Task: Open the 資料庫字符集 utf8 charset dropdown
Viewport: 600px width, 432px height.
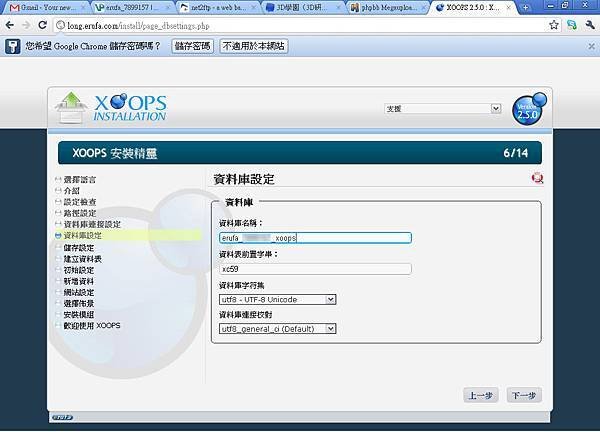Action: click(277, 299)
